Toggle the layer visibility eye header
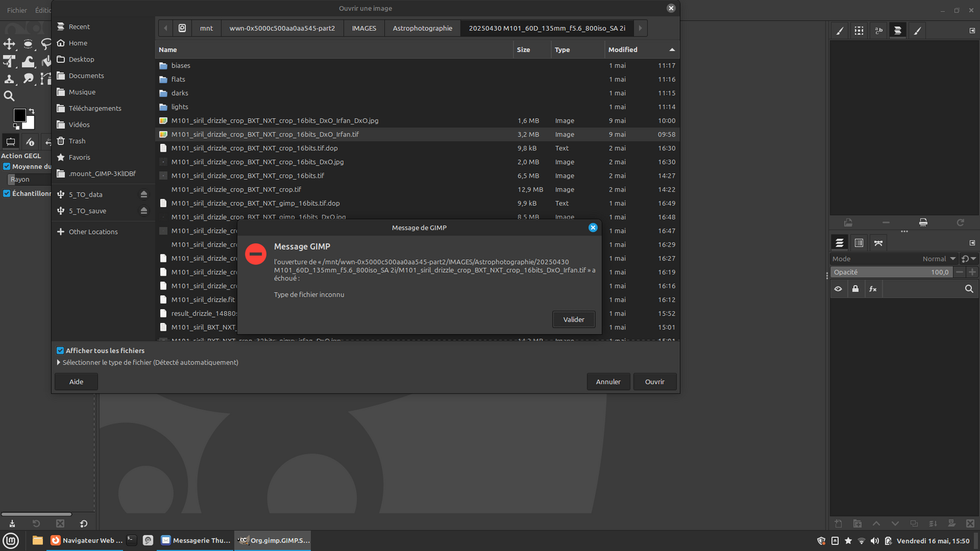 838,289
